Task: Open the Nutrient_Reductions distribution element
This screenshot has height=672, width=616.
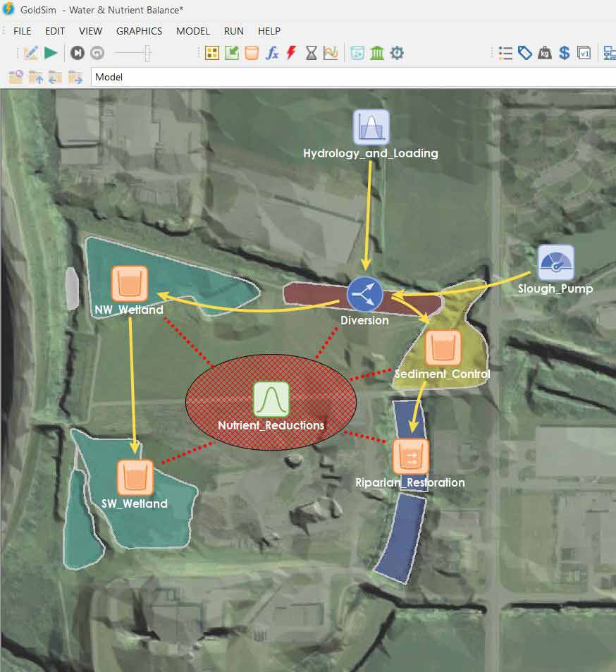Action: coord(271,398)
